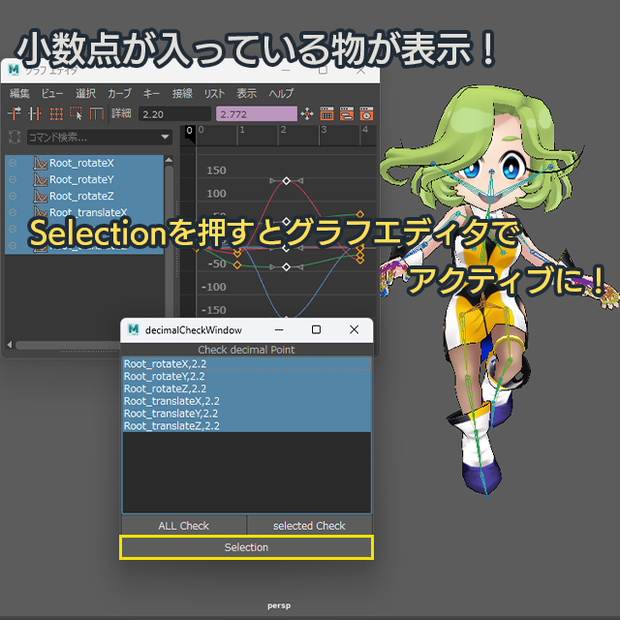The image size is (620, 620).
Task: Select Root_translateX,2.2 in the list
Action: 247,401
